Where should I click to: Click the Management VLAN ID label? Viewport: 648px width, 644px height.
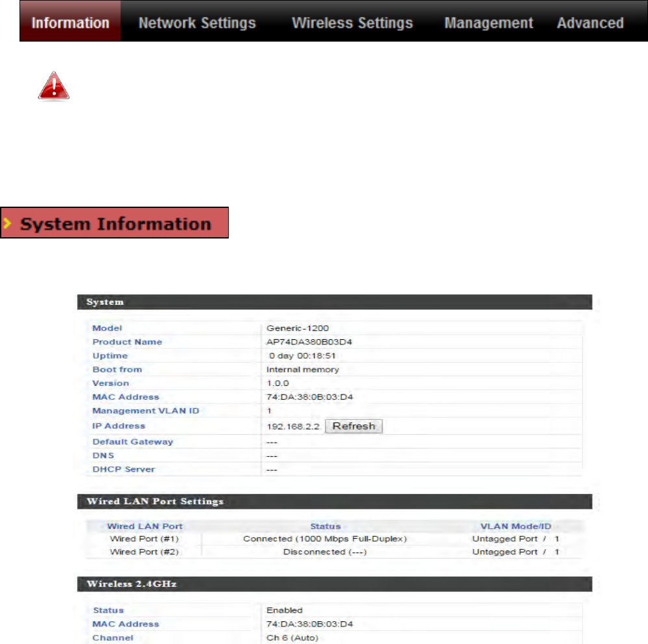146,411
